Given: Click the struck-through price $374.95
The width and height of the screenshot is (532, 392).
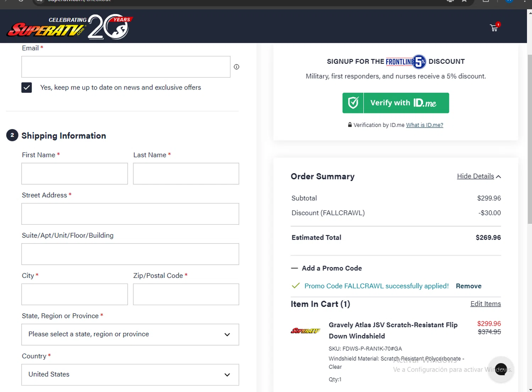Looking at the screenshot, I should (489, 332).
